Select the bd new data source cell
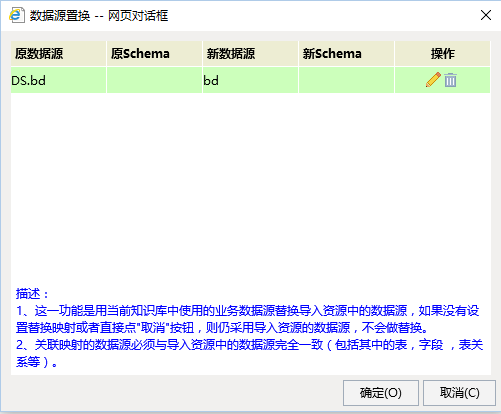The image size is (501, 414). (x=250, y=80)
